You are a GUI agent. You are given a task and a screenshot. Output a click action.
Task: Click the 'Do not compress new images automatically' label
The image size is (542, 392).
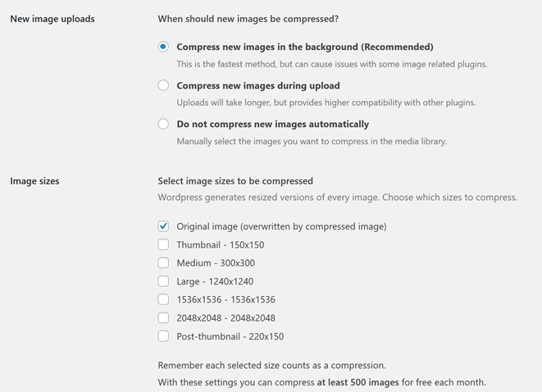273,124
